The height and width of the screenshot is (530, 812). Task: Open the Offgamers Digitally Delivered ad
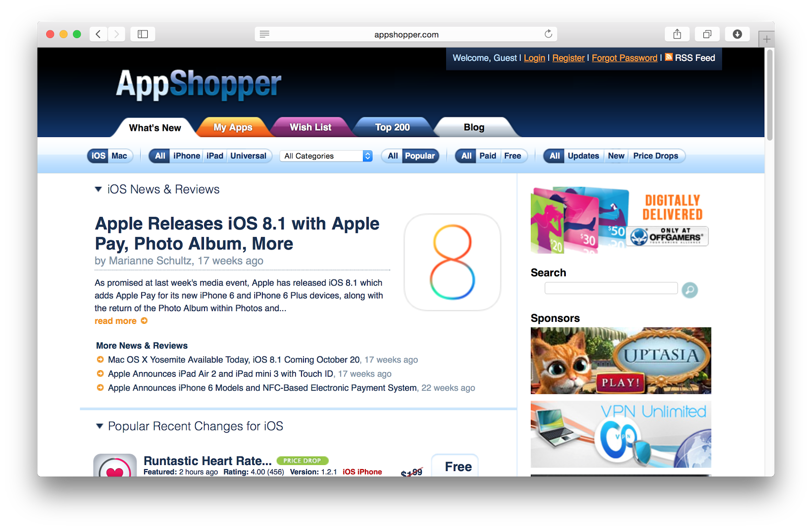[620, 220]
